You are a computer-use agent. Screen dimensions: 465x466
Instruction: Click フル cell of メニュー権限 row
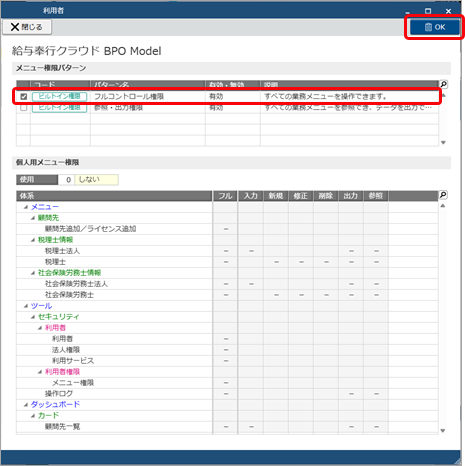[226, 383]
